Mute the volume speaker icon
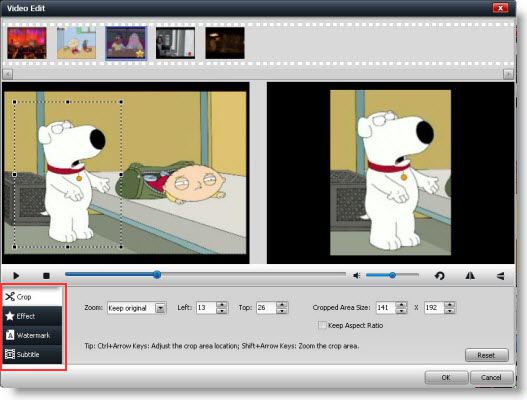 click(x=357, y=276)
